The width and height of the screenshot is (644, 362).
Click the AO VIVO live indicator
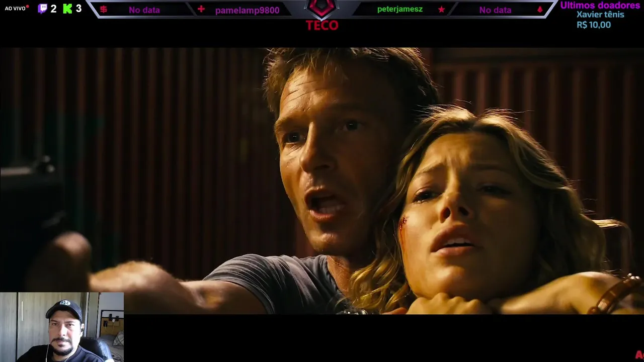[x=17, y=9]
